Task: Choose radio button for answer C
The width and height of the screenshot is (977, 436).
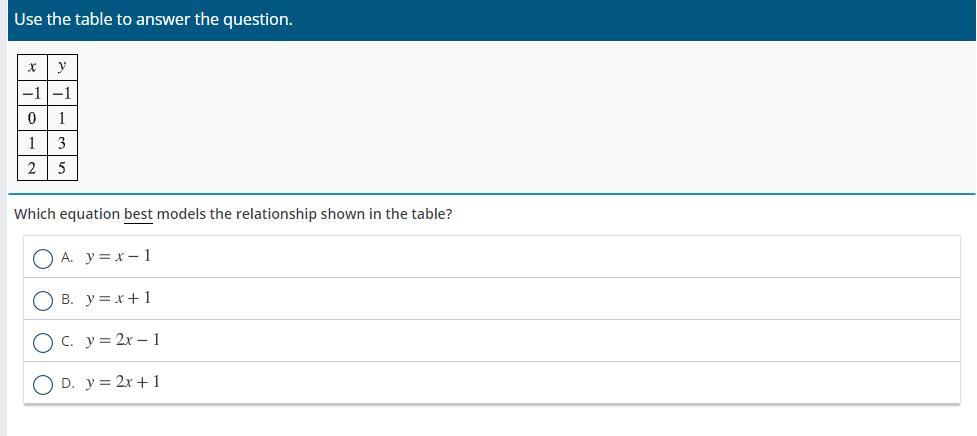Action: tap(42, 342)
